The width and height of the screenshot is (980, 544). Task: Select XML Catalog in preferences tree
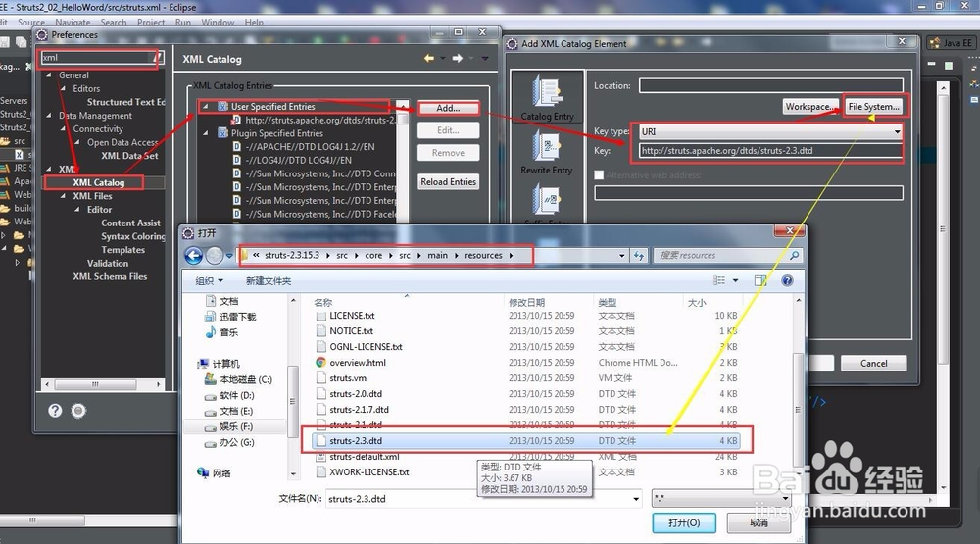tap(99, 182)
